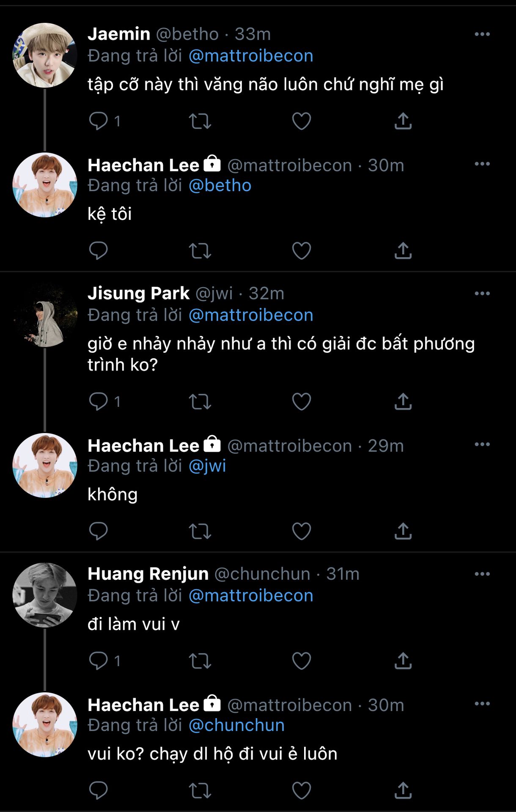Retweet Haechan's "không" reply
This screenshot has height=812, width=516.
(x=200, y=531)
